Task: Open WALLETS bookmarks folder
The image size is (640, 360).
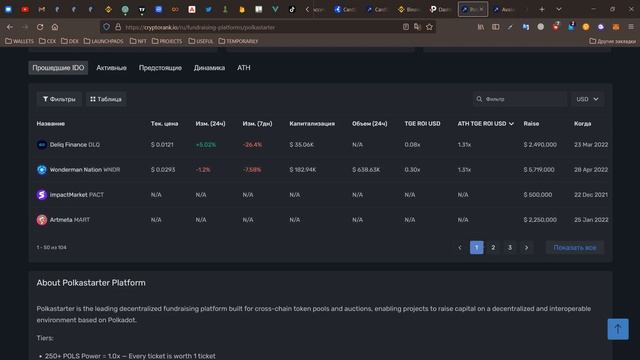Action: point(20,41)
